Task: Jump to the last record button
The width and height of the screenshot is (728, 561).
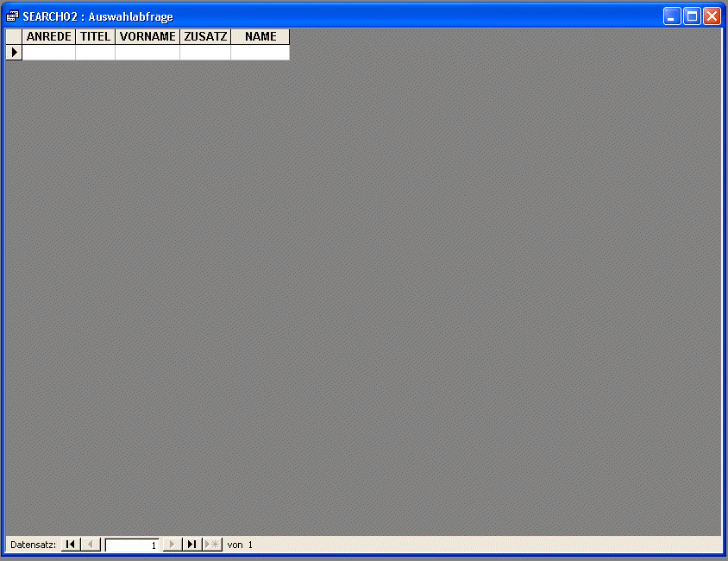Action: (x=192, y=545)
